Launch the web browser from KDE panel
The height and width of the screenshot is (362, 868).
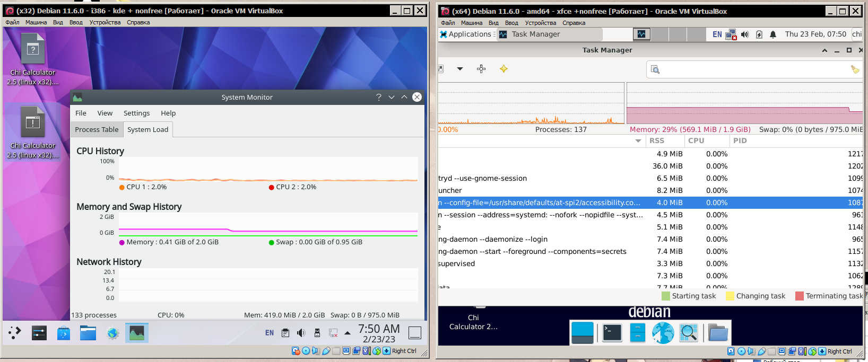pos(112,333)
